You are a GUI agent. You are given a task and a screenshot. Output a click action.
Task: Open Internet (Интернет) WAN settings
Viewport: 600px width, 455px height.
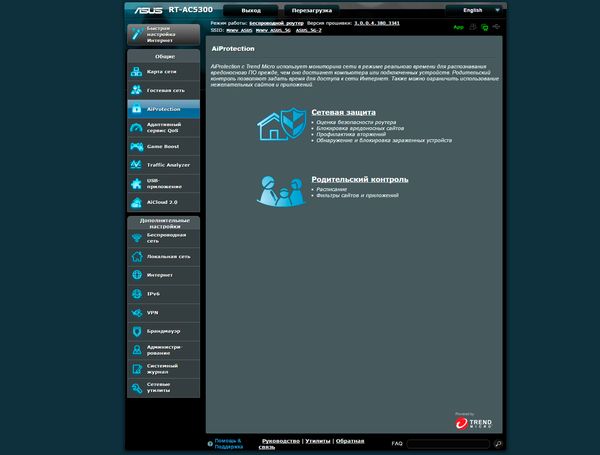pos(163,275)
